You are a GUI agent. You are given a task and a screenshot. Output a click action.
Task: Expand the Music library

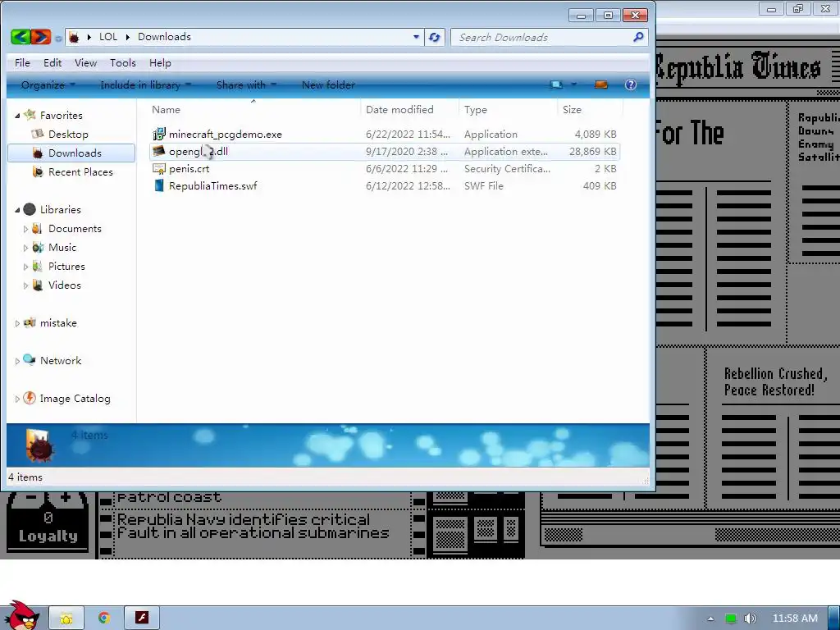25,248
